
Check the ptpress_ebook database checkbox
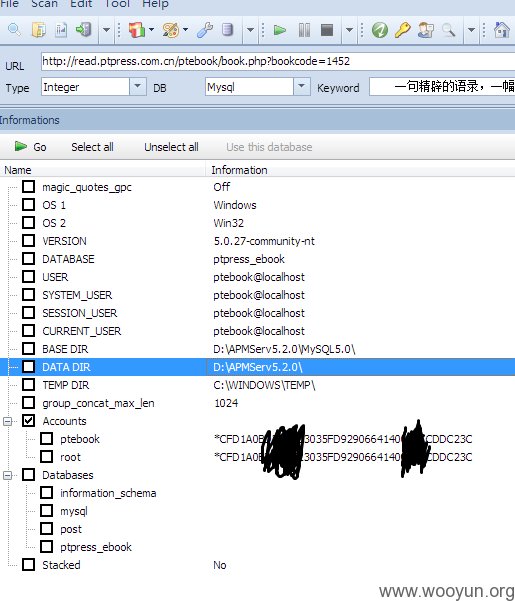pyautogui.click(x=46, y=547)
